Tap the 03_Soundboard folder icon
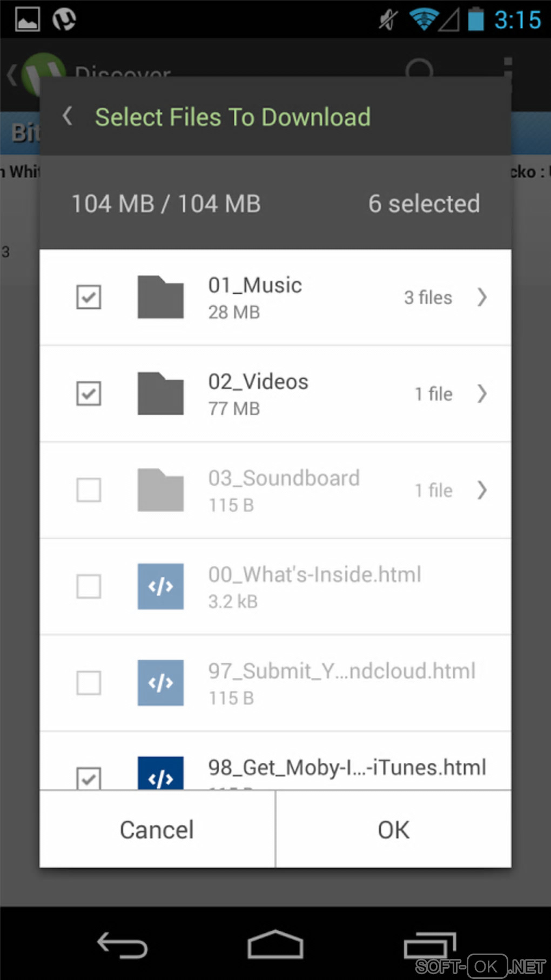Viewport: 551px width, 980px height. [x=160, y=490]
